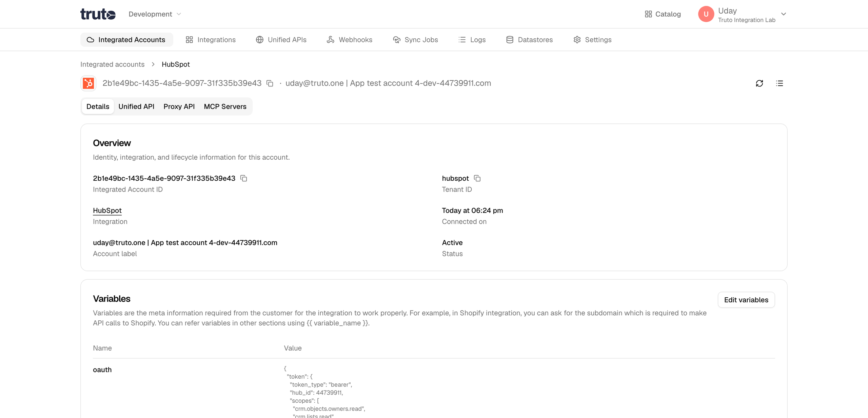
Task: Click the Name column header
Action: pyautogui.click(x=102, y=348)
